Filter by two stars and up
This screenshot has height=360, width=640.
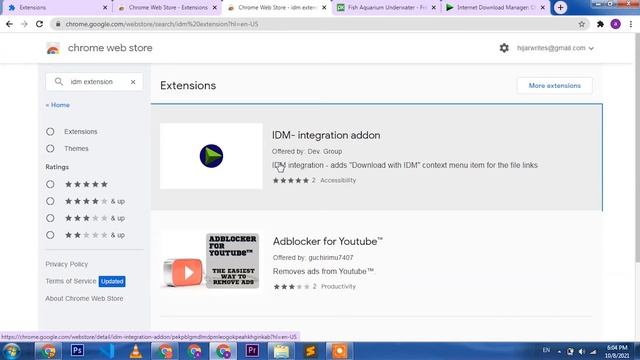pyautogui.click(x=50, y=235)
